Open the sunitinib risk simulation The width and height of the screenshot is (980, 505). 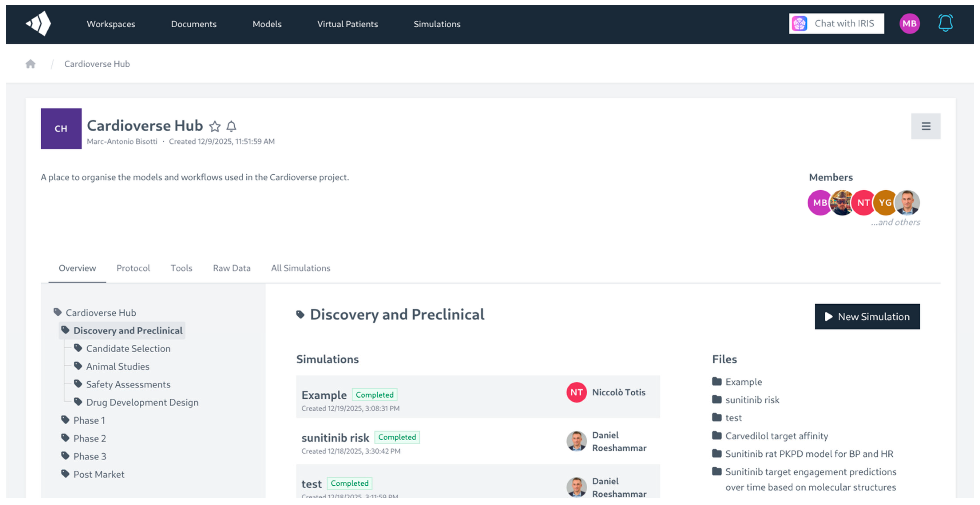coord(478,442)
